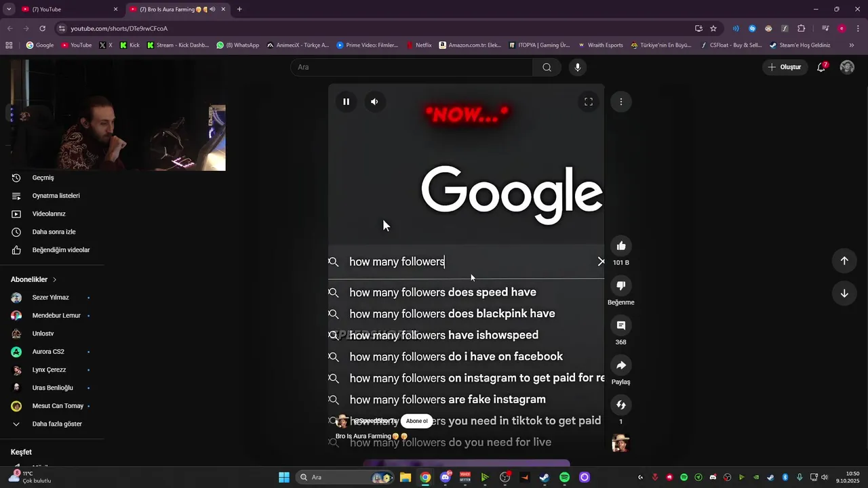Click the YouTube search magnifier button
This screenshot has height=488, width=868.
(x=547, y=67)
